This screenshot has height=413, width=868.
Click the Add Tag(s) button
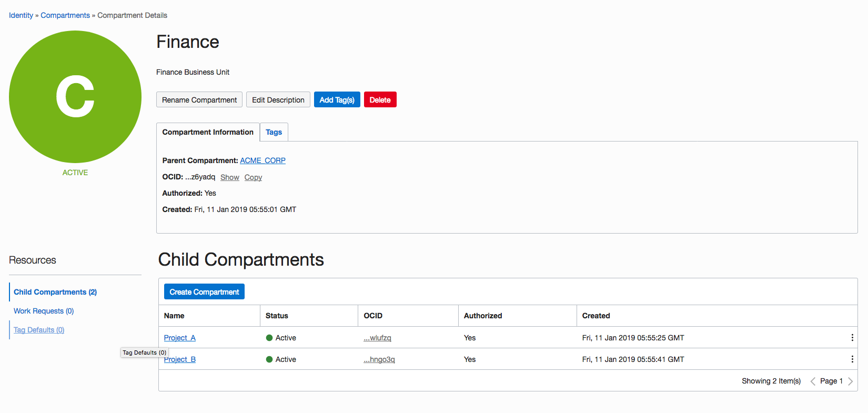click(337, 100)
